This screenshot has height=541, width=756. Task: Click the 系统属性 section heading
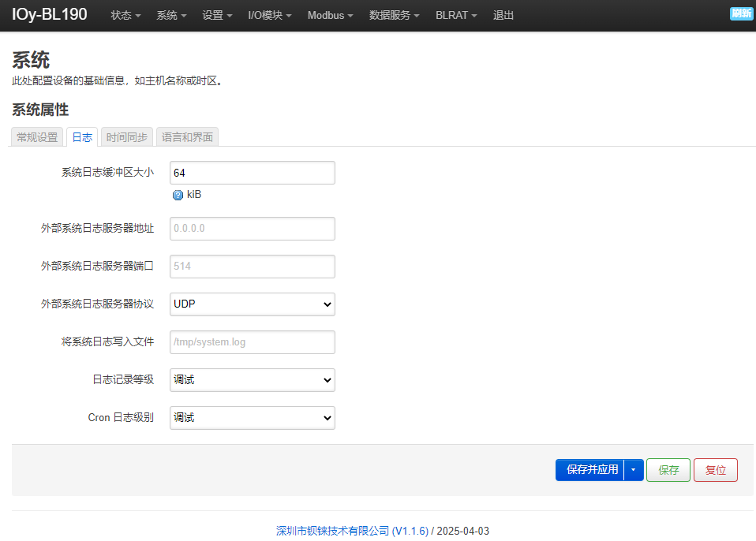pos(40,110)
